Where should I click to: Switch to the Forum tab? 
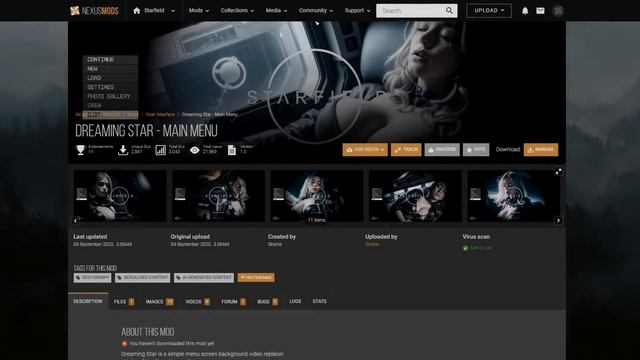(233, 302)
